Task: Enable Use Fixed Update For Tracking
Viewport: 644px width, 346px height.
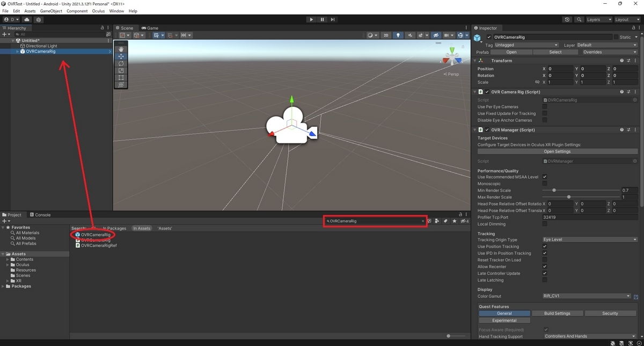Action: pyautogui.click(x=545, y=113)
